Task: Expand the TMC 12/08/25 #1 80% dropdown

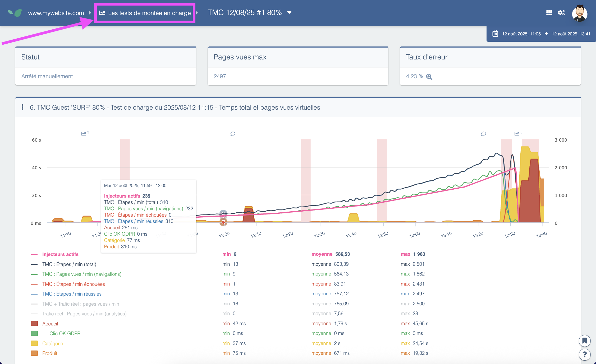Action: tap(289, 13)
